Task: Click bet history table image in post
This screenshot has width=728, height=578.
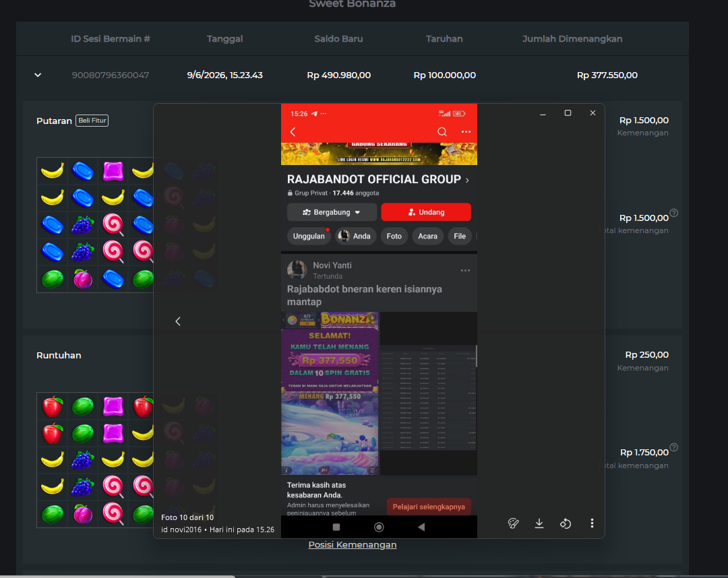Action: pos(428,397)
